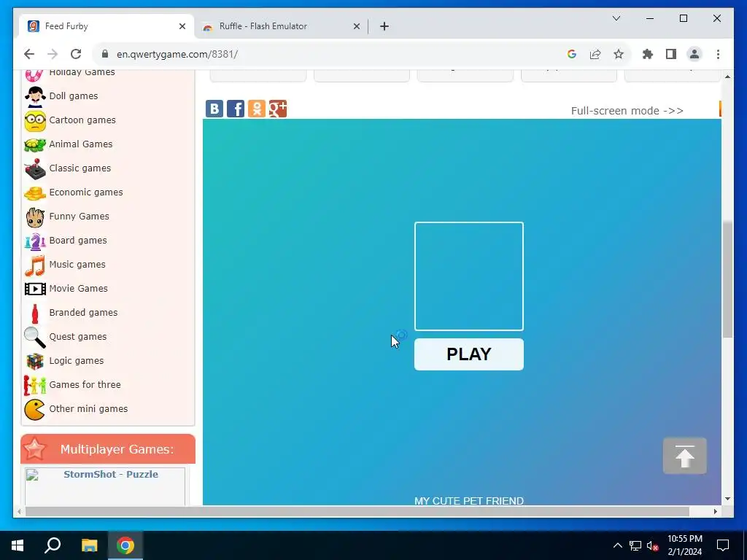Viewport: 747px width, 560px height.
Task: Share this page icon in address bar
Action: (x=595, y=54)
